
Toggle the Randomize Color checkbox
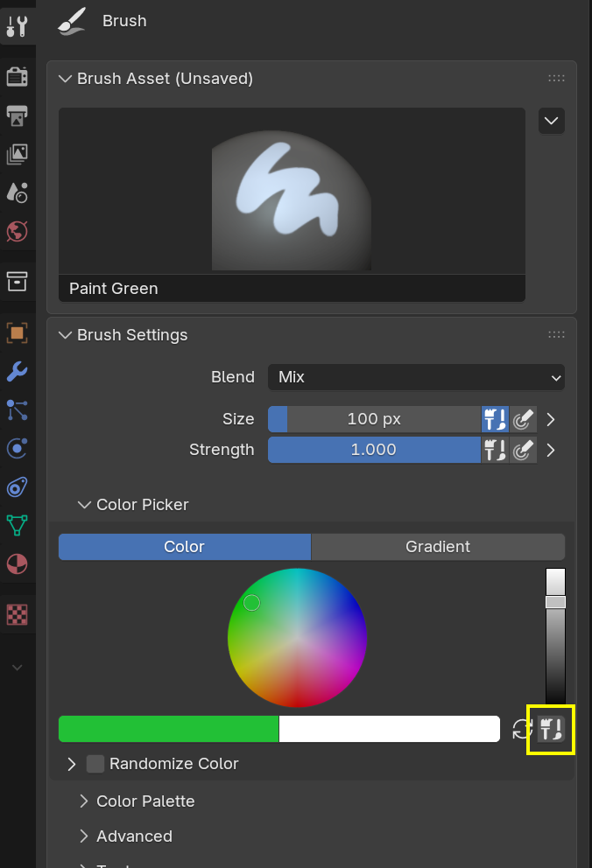[x=95, y=763]
